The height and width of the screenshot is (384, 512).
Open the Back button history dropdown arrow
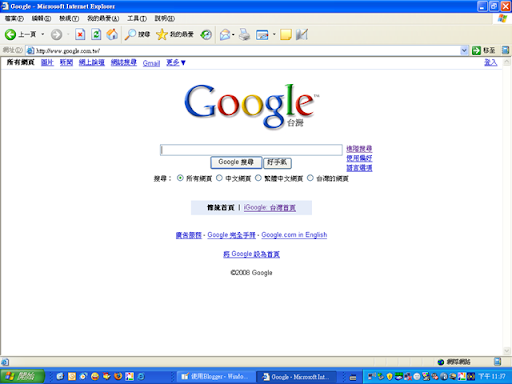tap(43, 34)
